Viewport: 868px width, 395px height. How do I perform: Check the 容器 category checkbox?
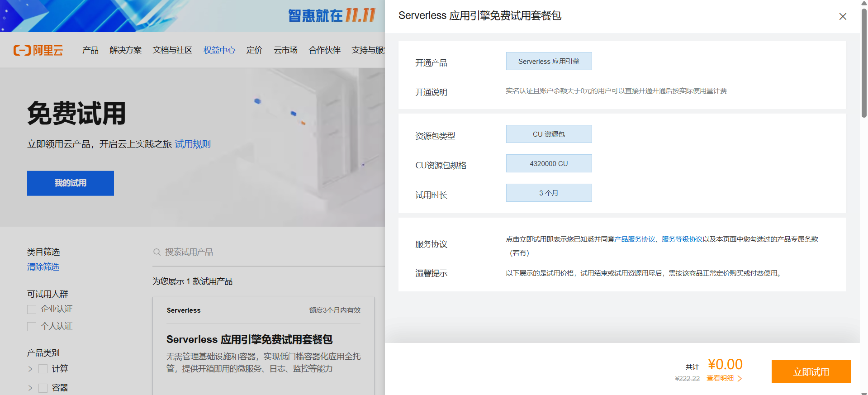(43, 388)
